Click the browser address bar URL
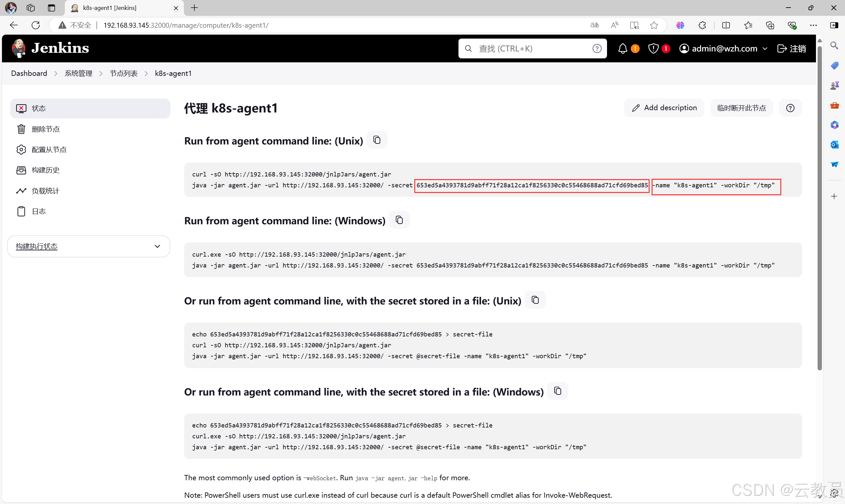This screenshot has height=504, width=845. pos(186,25)
